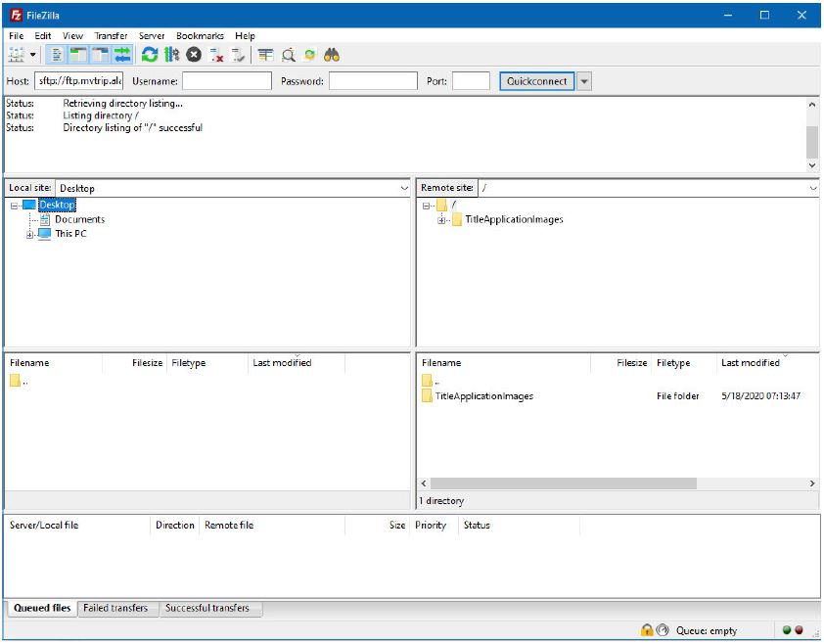Select This PC in the local tree

[70, 233]
